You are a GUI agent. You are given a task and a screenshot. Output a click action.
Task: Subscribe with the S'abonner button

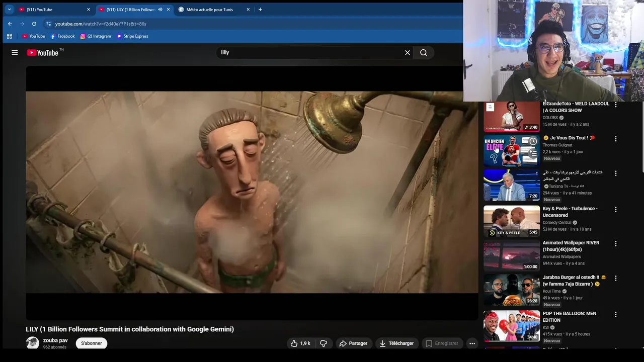click(x=92, y=343)
